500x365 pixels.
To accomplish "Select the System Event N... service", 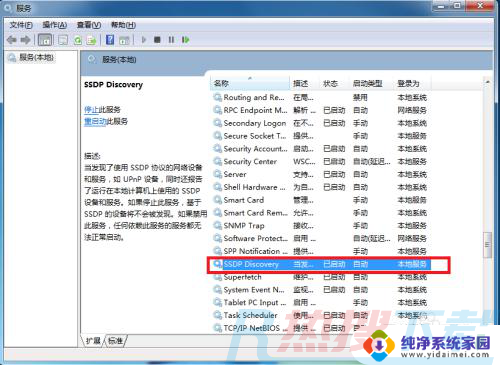I will tap(320, 290).
